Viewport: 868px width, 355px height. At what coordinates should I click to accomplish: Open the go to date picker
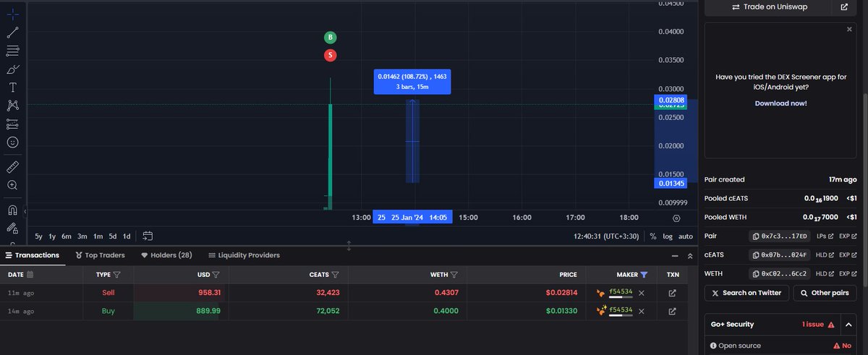point(148,236)
